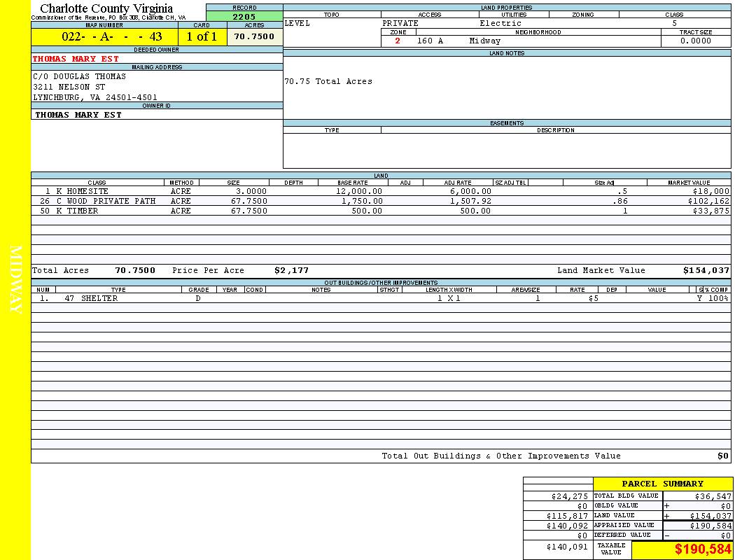The image size is (735, 560).
Task: Click the Price Per Acre value $2,177
Action: (291, 270)
